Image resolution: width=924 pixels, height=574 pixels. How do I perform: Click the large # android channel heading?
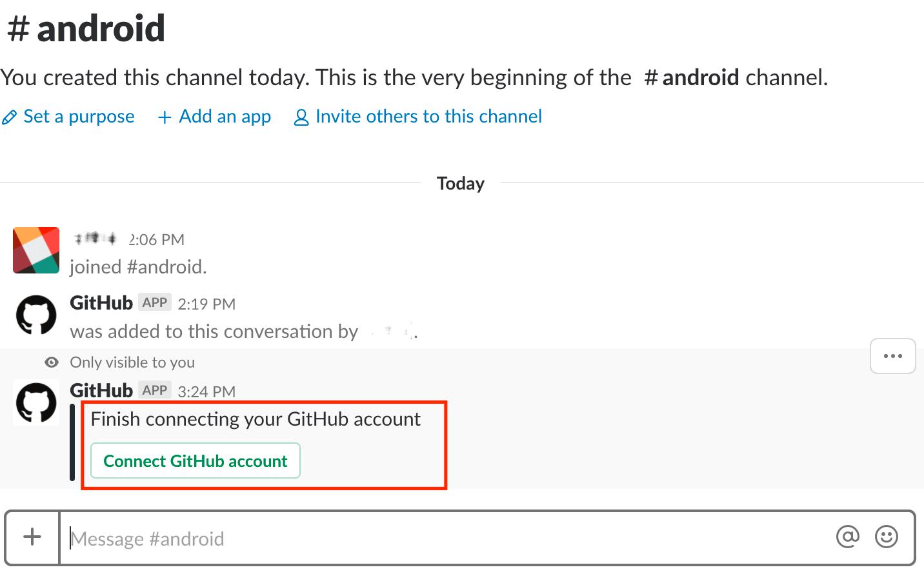pos(86,28)
